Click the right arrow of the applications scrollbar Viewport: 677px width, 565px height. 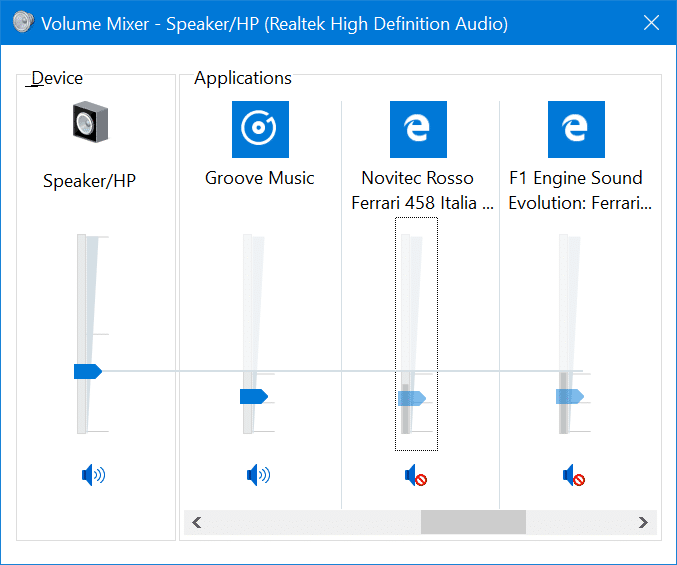(x=643, y=522)
